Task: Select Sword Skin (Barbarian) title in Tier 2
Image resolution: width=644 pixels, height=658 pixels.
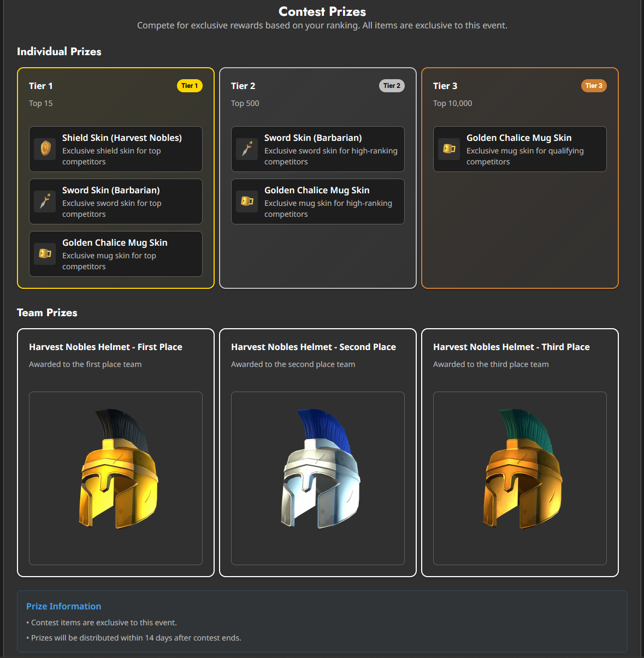Action: coord(313,138)
